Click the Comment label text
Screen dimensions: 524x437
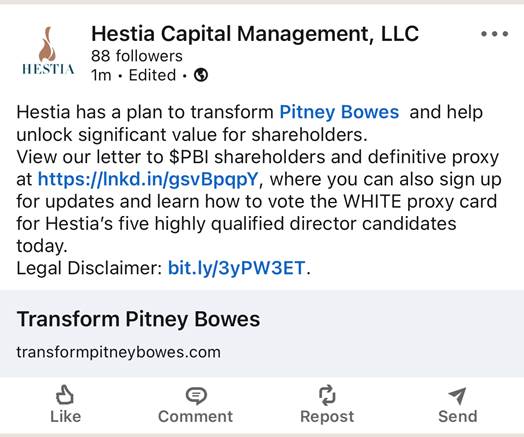click(x=195, y=417)
